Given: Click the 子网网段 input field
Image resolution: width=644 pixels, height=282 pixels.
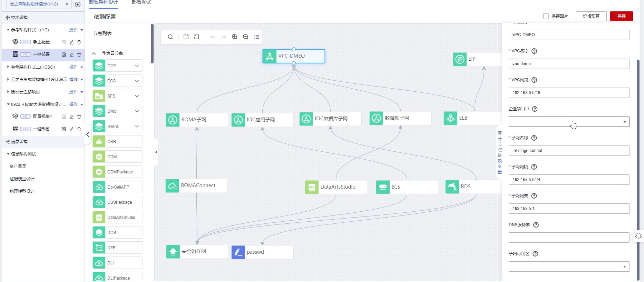Looking at the screenshot, I should (569, 180).
